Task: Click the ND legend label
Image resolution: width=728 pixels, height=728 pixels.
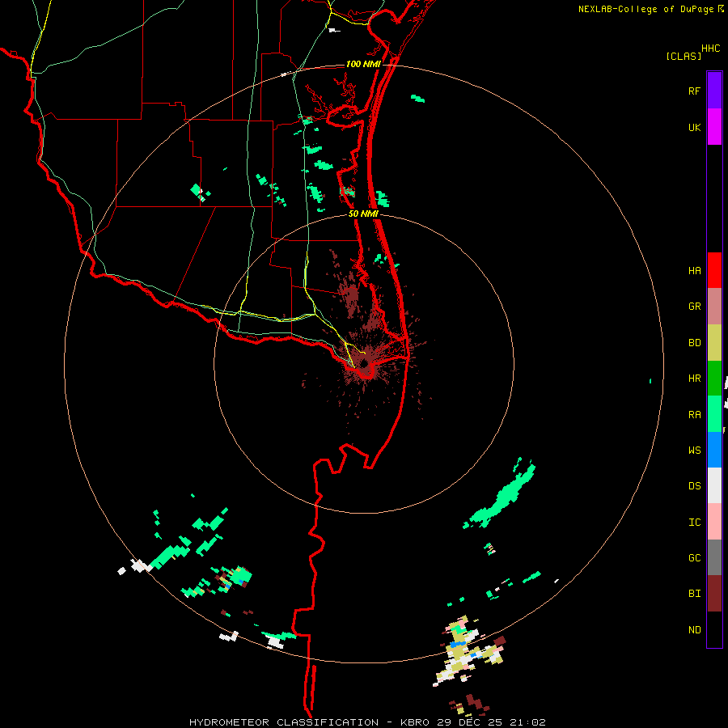Action: (694, 630)
